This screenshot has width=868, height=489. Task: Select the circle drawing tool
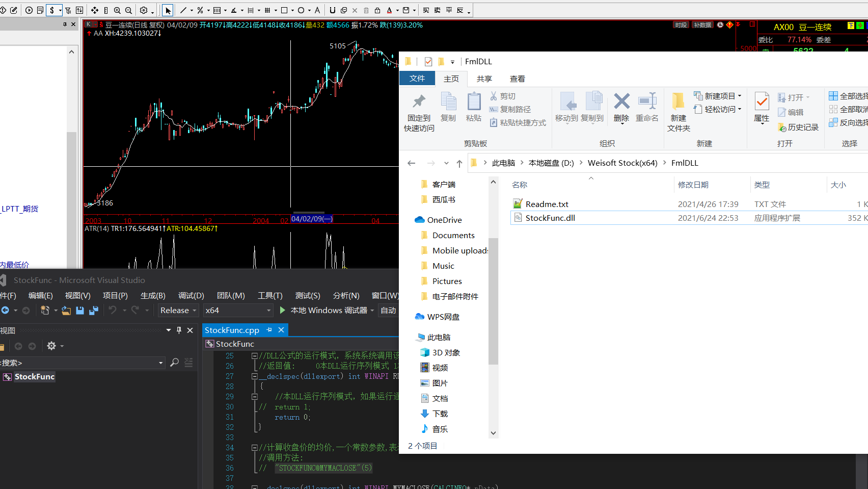(301, 10)
